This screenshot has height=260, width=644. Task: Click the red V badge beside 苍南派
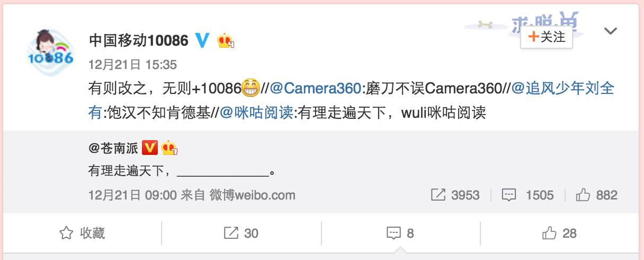click(150, 148)
